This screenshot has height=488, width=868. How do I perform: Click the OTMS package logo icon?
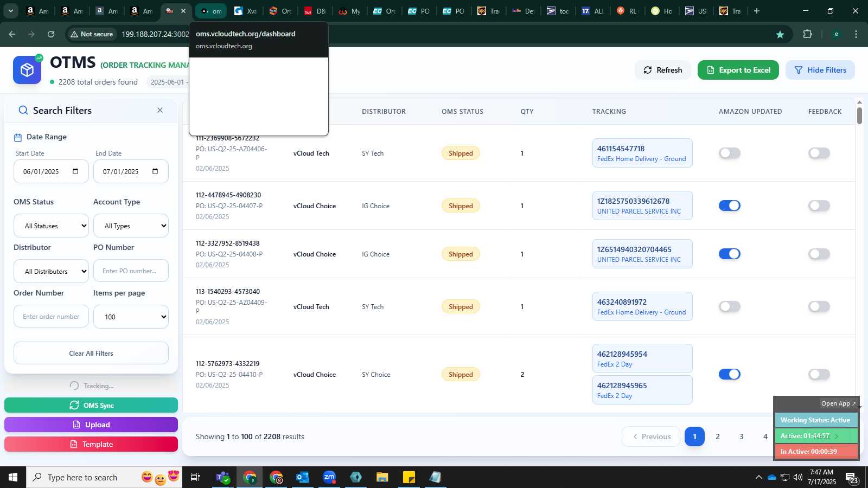(x=27, y=70)
